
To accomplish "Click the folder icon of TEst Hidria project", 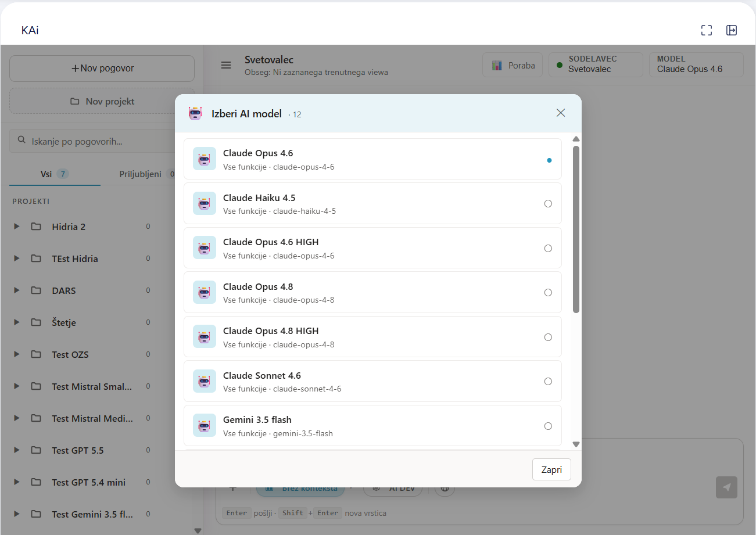I will 36,258.
